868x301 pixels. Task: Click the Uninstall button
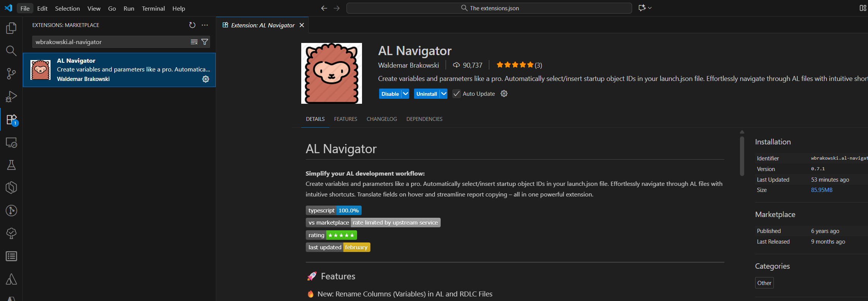pos(427,94)
